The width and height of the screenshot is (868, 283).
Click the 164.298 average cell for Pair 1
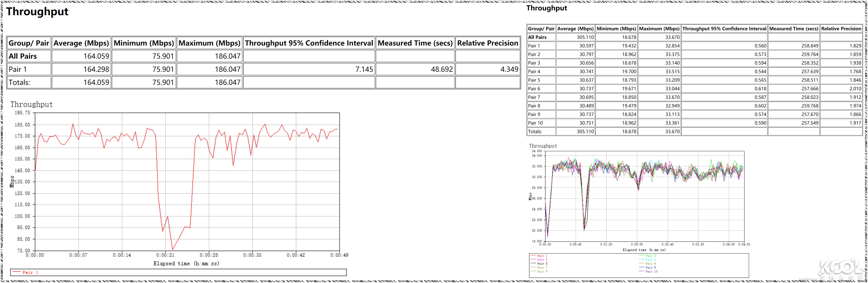(x=96, y=69)
